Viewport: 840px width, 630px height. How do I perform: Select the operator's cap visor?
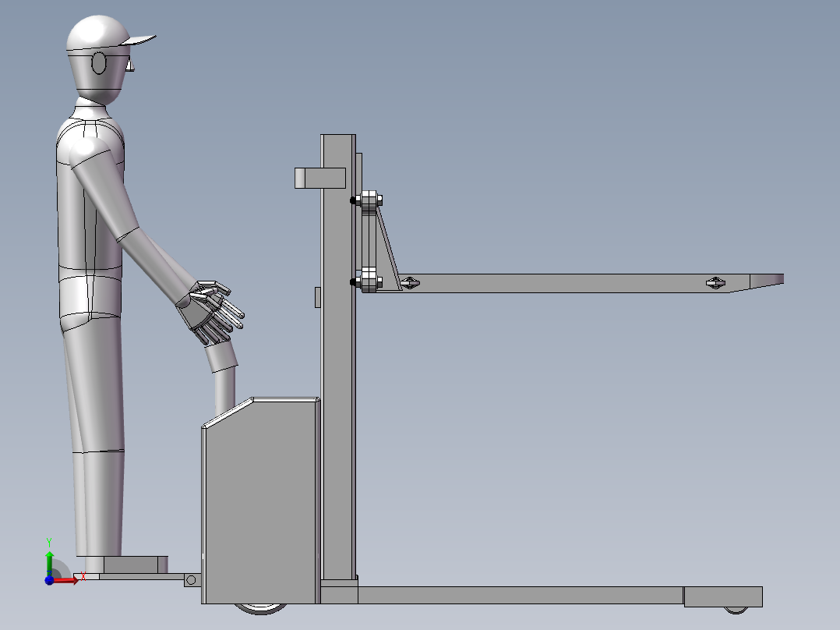coord(139,40)
